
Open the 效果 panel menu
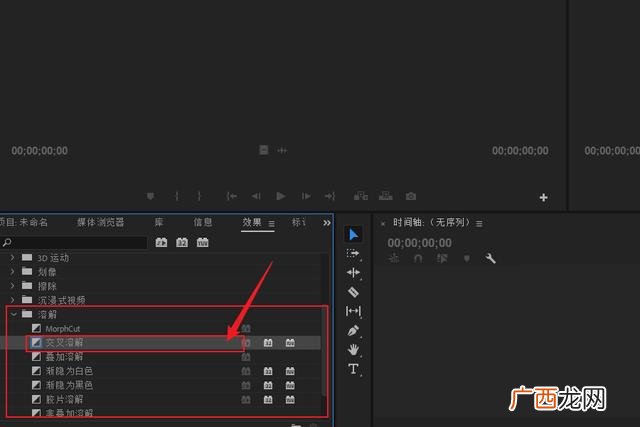click(271, 224)
